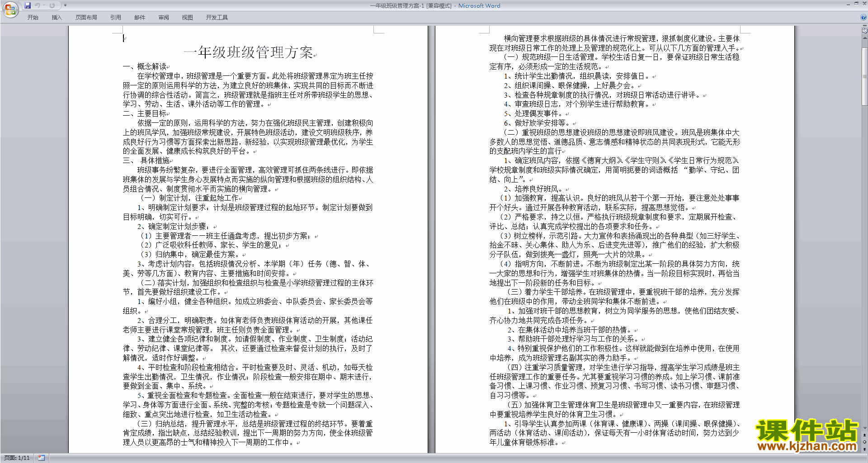The width and height of the screenshot is (868, 463).
Task: Switch to the 页面布局 tab
Action: coord(86,17)
